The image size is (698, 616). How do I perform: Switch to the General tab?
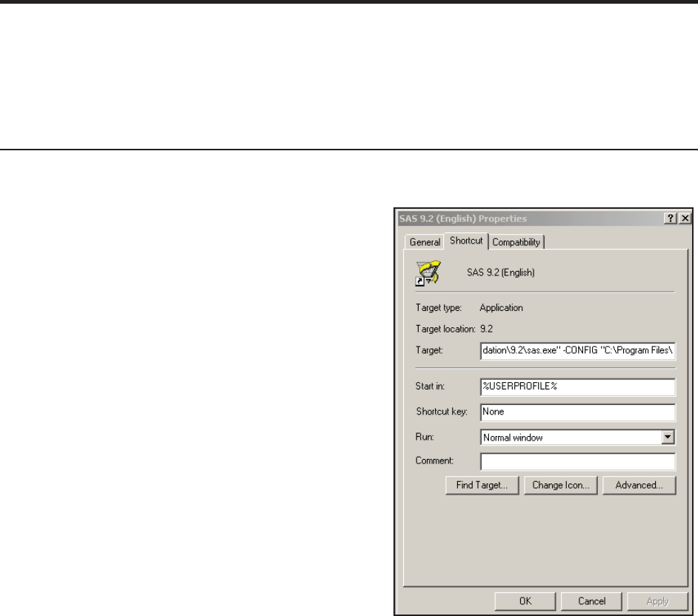(425, 242)
